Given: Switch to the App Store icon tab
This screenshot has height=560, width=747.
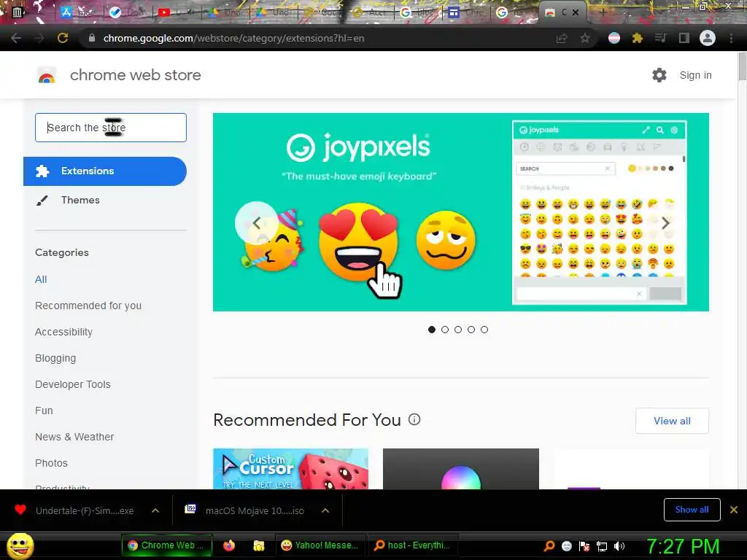Looking at the screenshot, I should (79, 12).
